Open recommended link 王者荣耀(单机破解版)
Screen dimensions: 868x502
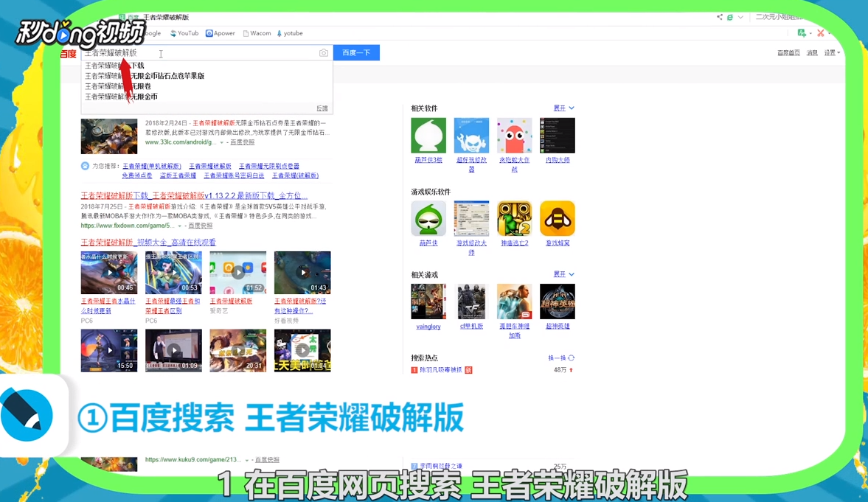click(152, 166)
